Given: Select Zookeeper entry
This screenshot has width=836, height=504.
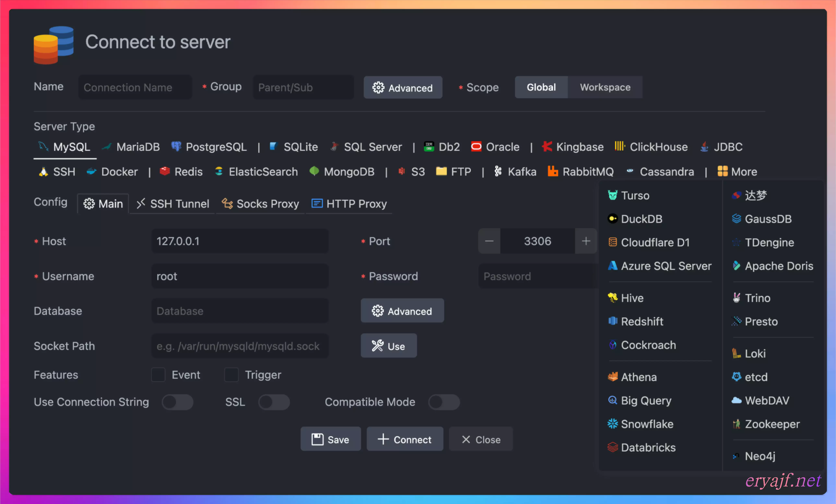Looking at the screenshot, I should pos(765,424).
